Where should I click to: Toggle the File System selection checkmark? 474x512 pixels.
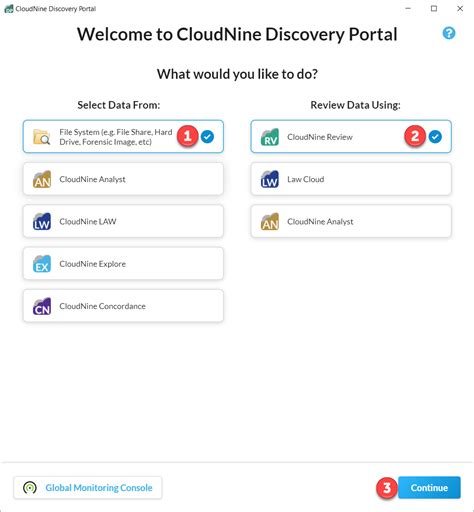tap(207, 137)
